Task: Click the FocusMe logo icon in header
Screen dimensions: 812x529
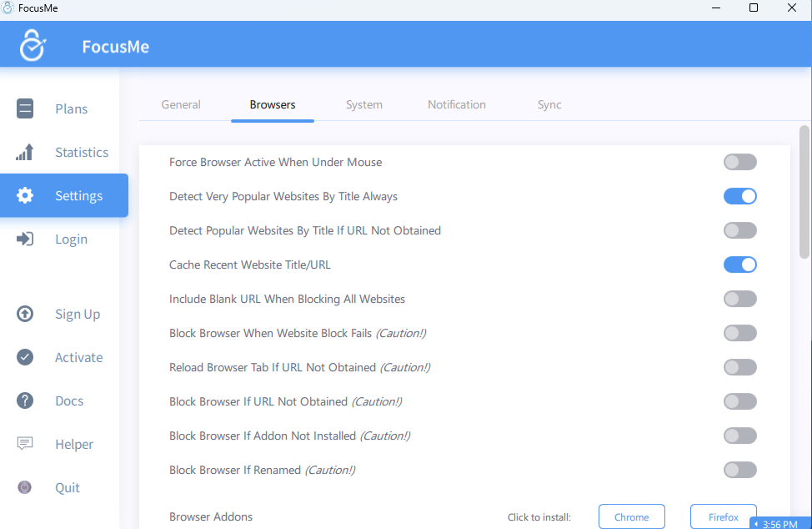Action: tap(33, 45)
